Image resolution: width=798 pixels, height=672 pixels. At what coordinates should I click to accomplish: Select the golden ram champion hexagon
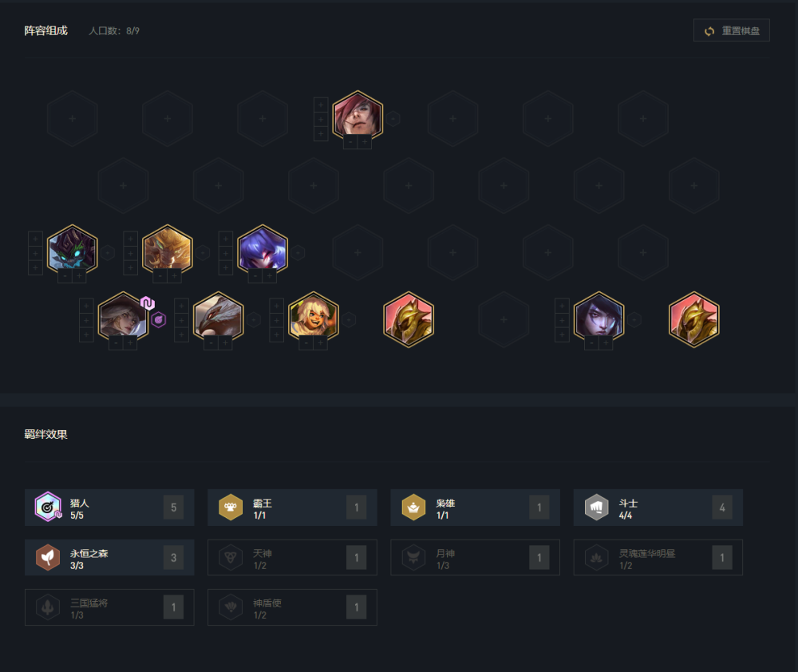tap(168, 250)
